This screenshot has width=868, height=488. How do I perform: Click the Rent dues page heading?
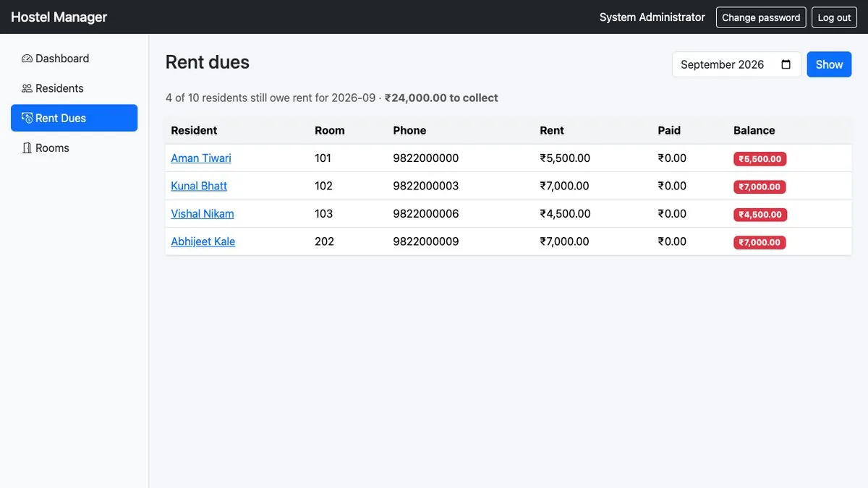[208, 62]
